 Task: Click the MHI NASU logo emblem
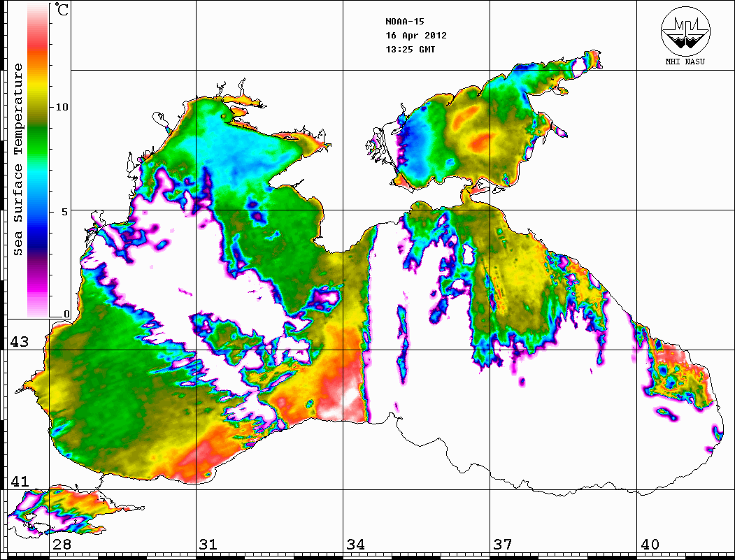[x=685, y=31]
